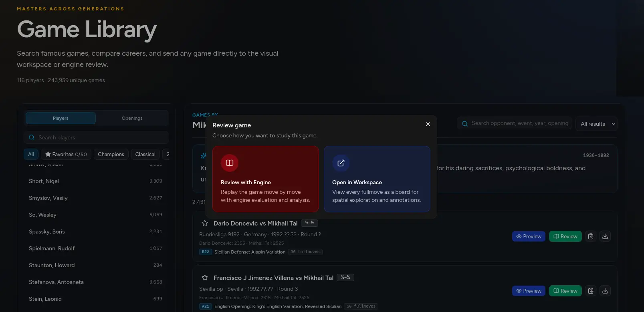Select the All filter chip
Image resolution: width=644 pixels, height=312 pixels.
[31, 154]
